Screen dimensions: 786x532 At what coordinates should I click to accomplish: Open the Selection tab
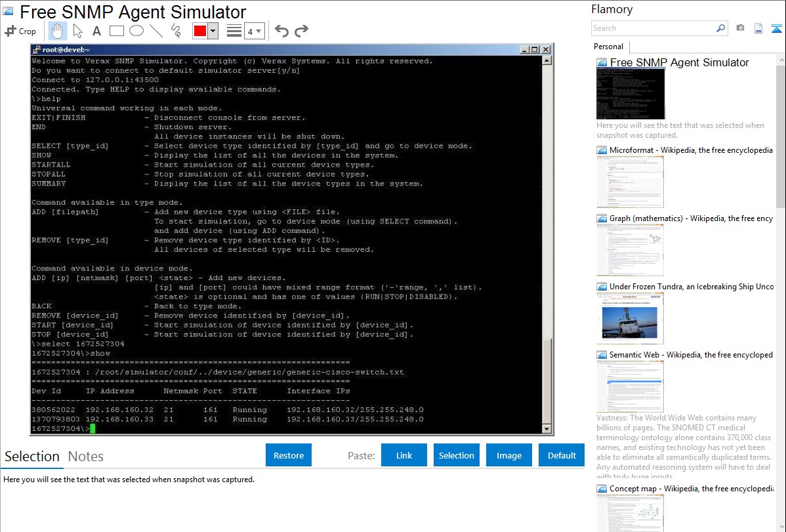point(32,457)
